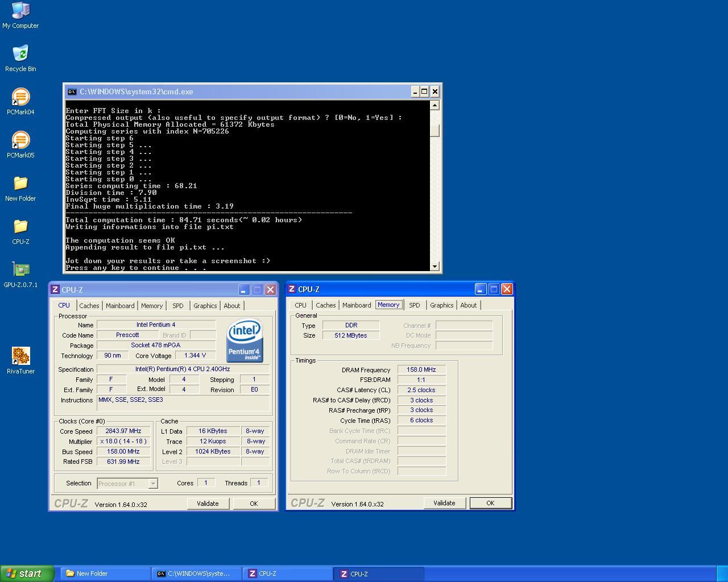Screen dimensions: 728x582
Task: Click the Cycle Time value 6 clocks
Action: tap(421, 420)
